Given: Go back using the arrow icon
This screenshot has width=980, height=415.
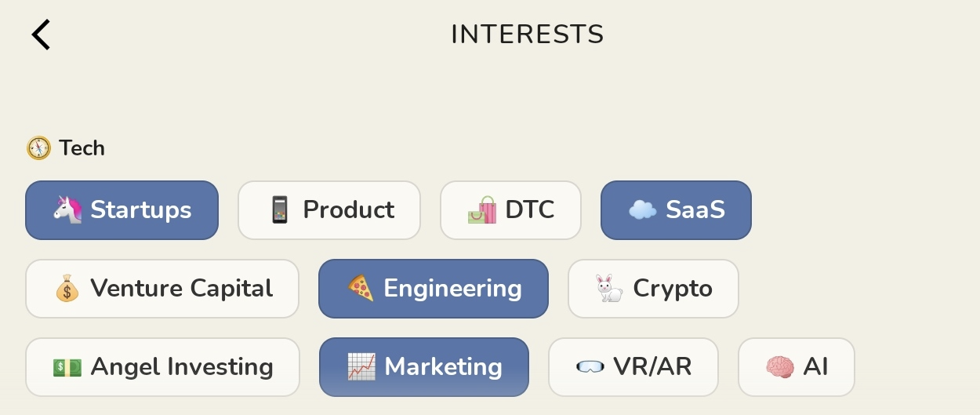Looking at the screenshot, I should [41, 35].
